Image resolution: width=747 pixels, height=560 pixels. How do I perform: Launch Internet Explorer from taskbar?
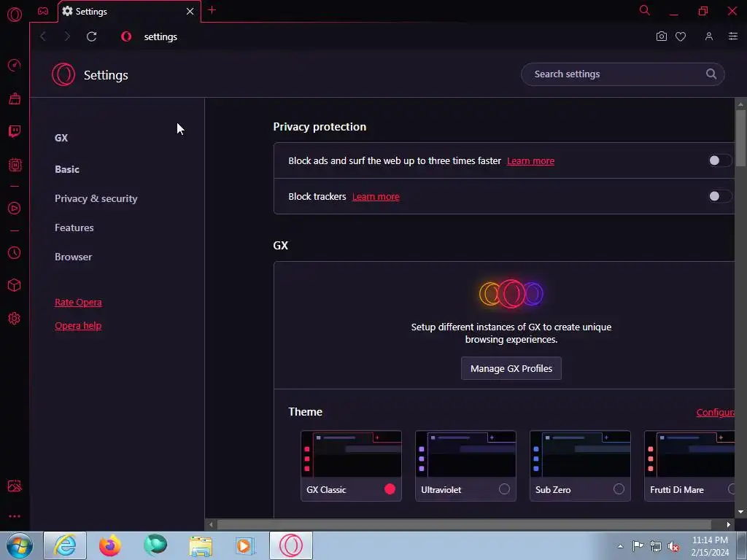65,545
